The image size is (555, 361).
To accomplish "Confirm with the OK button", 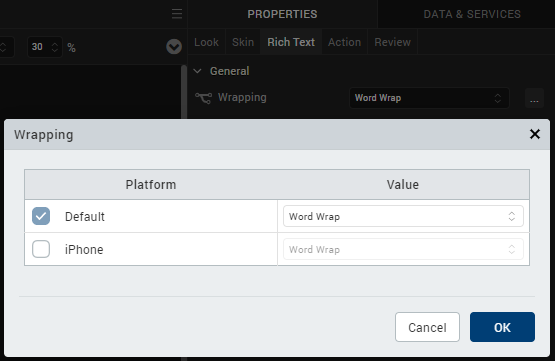I will pyautogui.click(x=502, y=327).
